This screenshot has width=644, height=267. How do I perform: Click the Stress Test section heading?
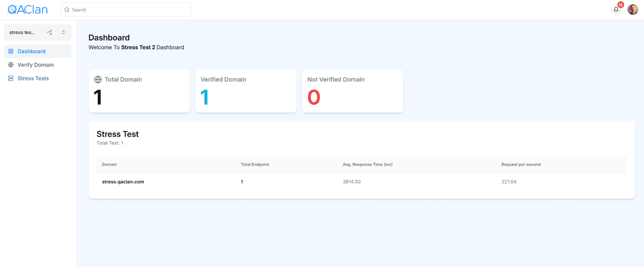point(118,134)
